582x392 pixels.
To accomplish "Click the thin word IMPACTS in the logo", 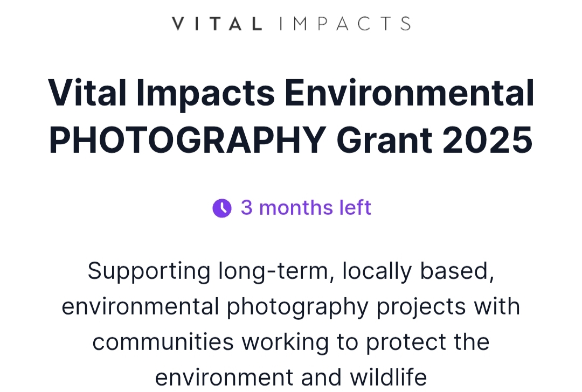I will tap(345, 24).
